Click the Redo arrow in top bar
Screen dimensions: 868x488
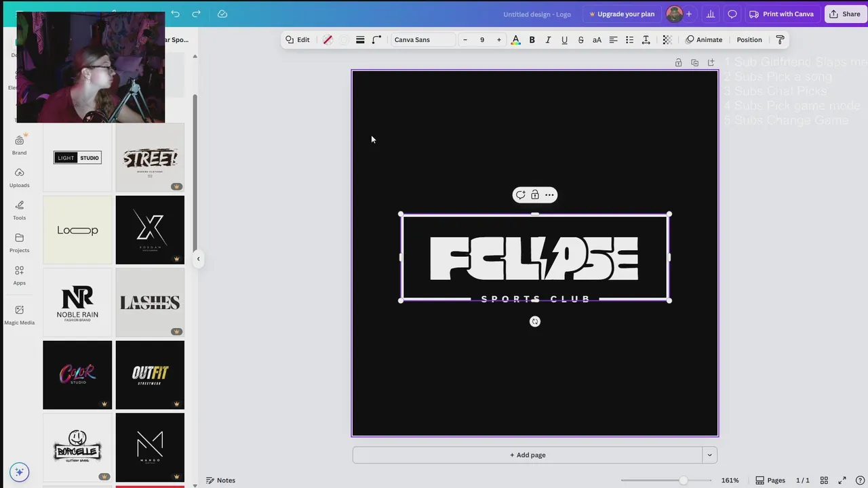tap(196, 14)
